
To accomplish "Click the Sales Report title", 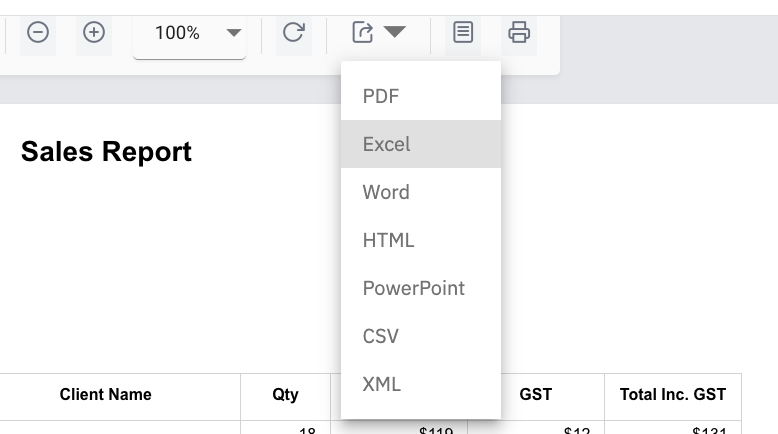I will 106,152.
